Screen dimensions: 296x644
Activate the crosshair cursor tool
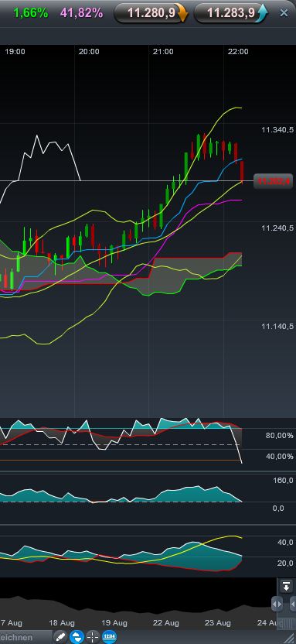click(93, 637)
